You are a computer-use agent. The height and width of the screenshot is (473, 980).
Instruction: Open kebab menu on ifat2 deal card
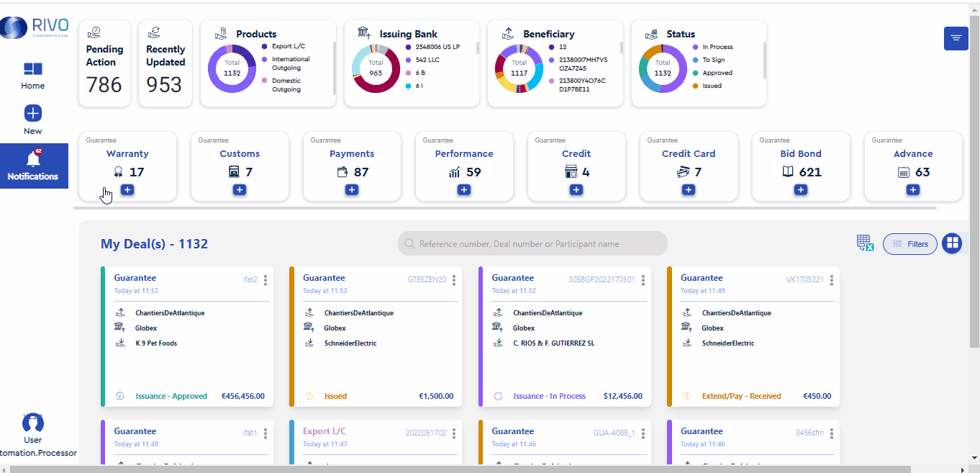point(266,280)
